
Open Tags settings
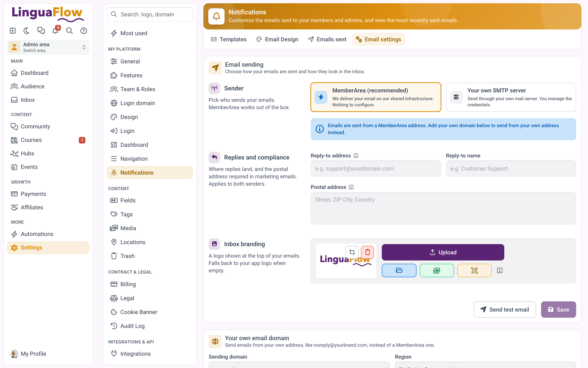click(x=150, y=214)
